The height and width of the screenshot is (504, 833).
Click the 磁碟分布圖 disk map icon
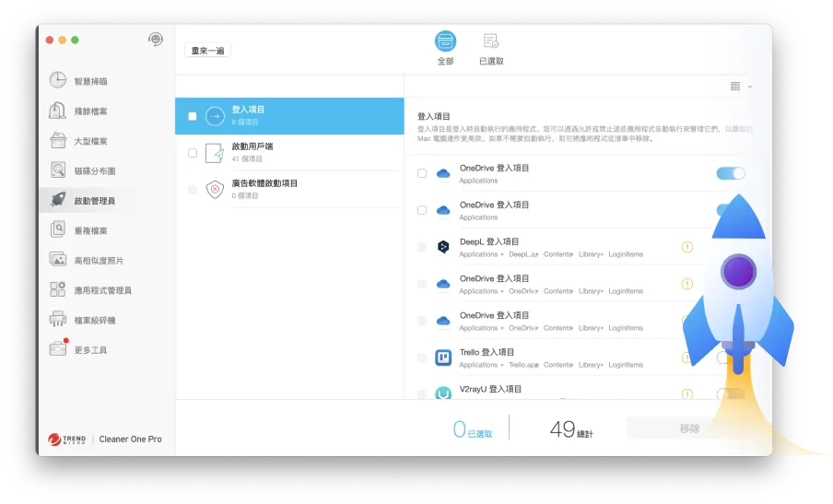point(58,170)
